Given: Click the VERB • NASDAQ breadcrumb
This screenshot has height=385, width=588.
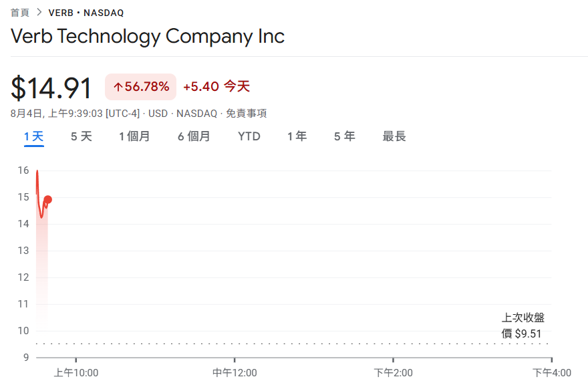Looking at the screenshot, I should point(86,13).
